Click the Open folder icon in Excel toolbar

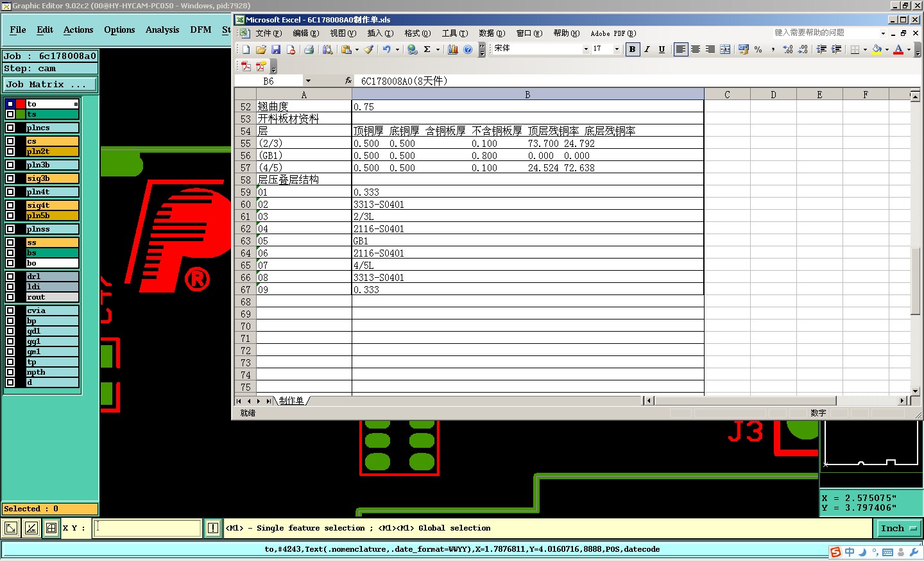pyautogui.click(x=261, y=49)
